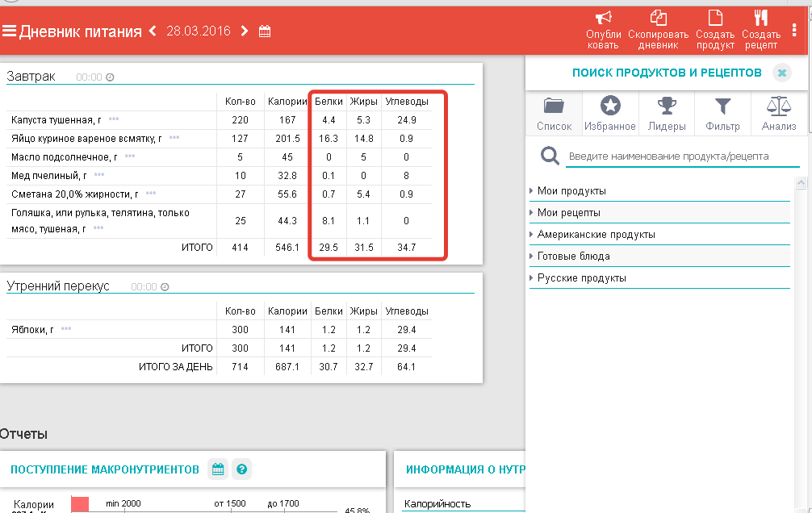This screenshot has width=812, height=513.
Task: Set the Завтрак time clock icon
Action: pos(110,77)
